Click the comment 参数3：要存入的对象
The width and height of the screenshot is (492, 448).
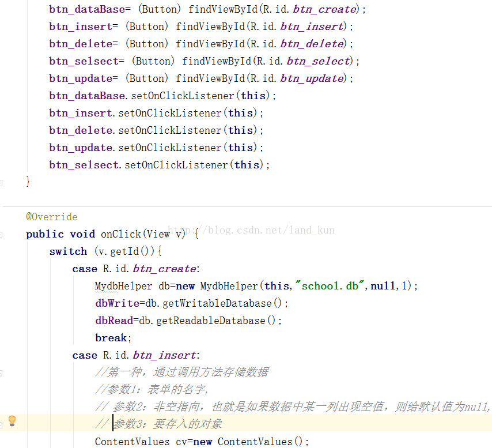[159, 424]
